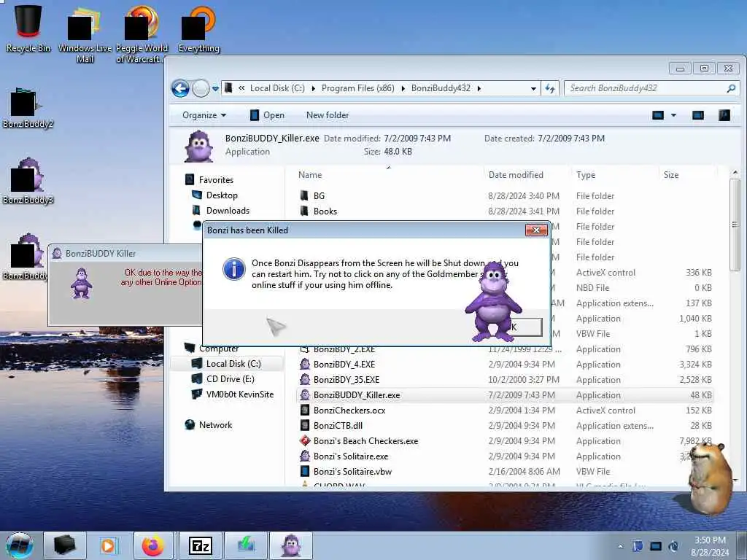Click the Local Disk (C:) breadcrumb
The image size is (747, 560).
coord(277,88)
